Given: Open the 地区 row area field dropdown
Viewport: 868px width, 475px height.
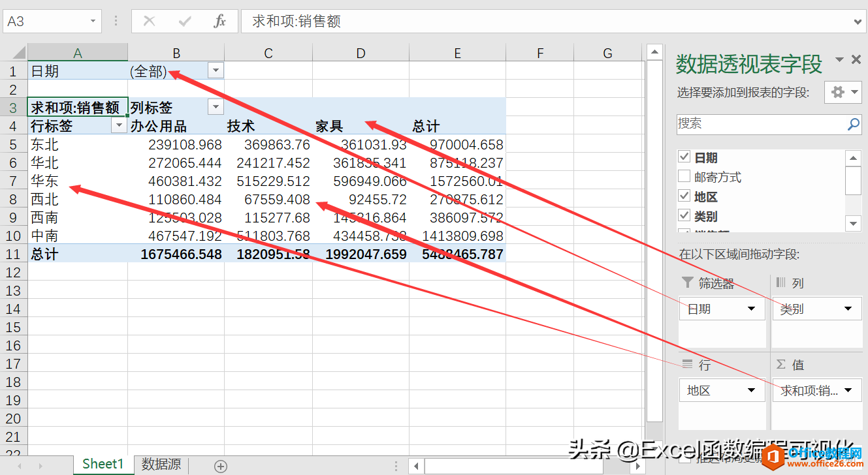Looking at the screenshot, I should point(752,390).
